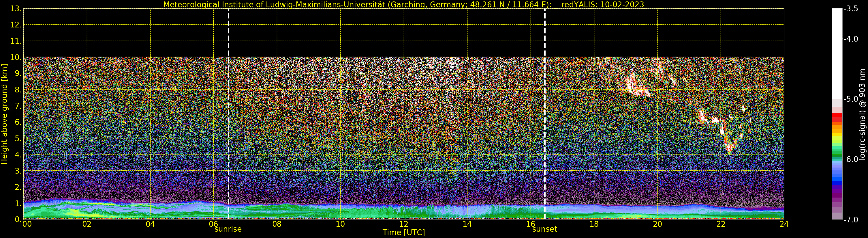
Task: Click the time axis tick label 06
Action: pyautogui.click(x=214, y=224)
